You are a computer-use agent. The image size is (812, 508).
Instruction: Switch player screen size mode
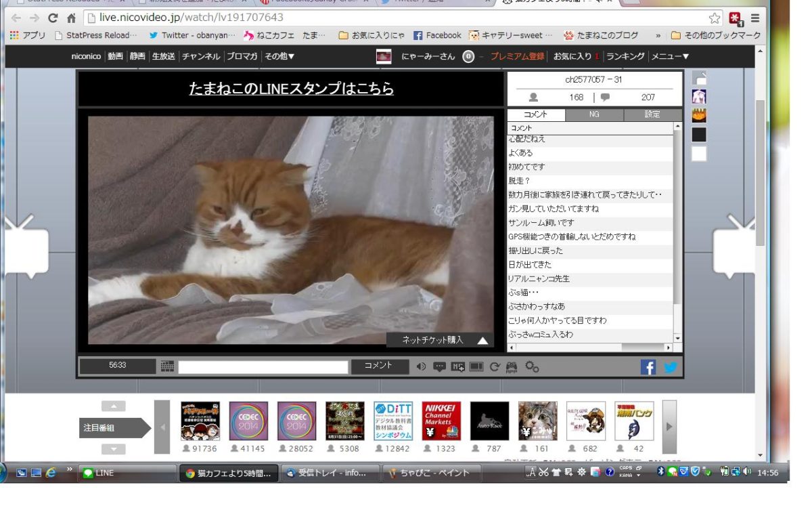[x=476, y=366]
